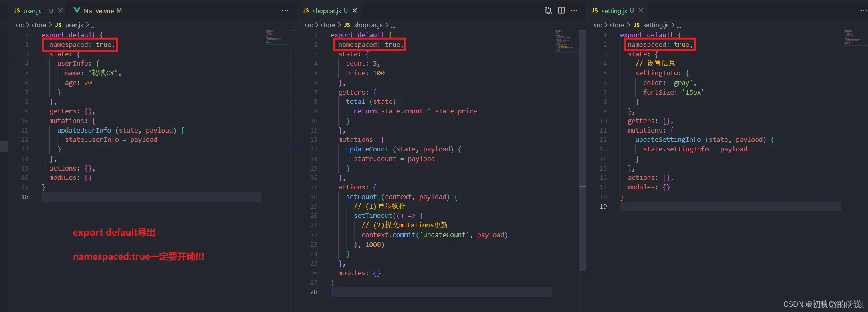Click '// (2)提交mutations更新' comment

(x=405, y=225)
